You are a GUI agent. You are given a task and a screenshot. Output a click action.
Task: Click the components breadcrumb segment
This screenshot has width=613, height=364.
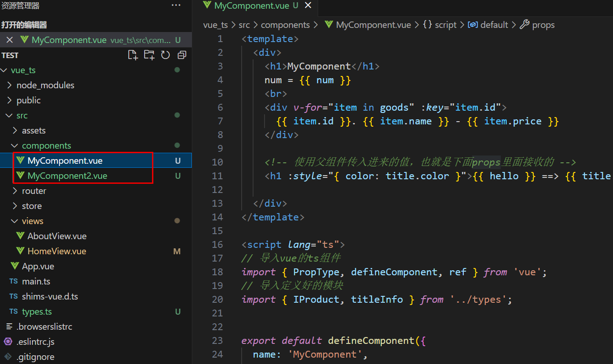click(285, 25)
